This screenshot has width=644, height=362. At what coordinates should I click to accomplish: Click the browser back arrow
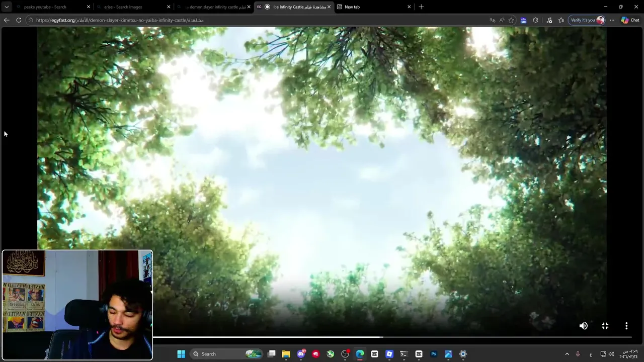point(7,20)
